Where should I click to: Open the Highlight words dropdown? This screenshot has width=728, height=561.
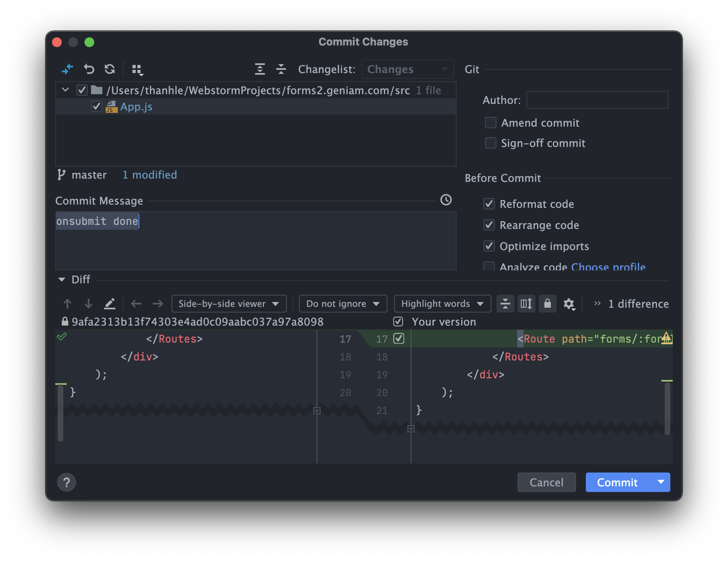(x=442, y=304)
